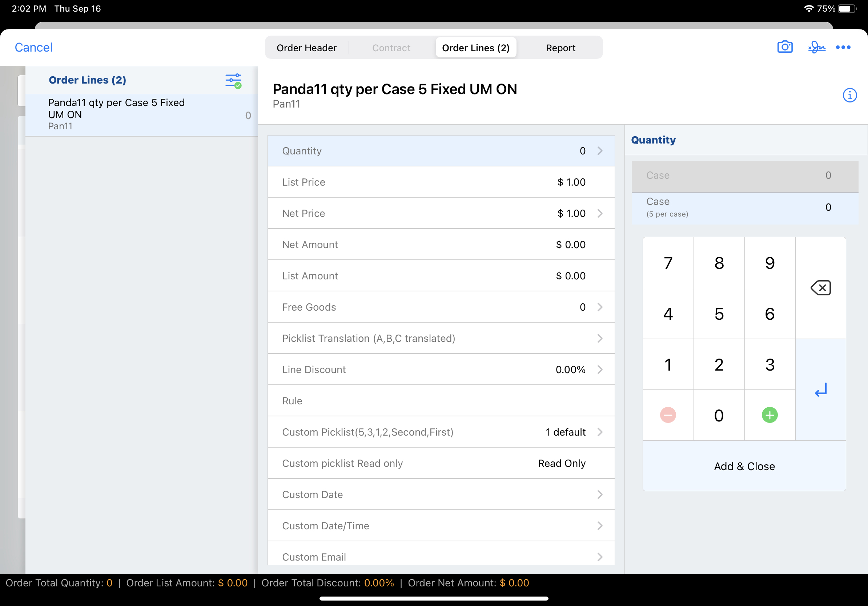The height and width of the screenshot is (606, 868).
Task: Switch to the Order Header tab
Action: [306, 48]
